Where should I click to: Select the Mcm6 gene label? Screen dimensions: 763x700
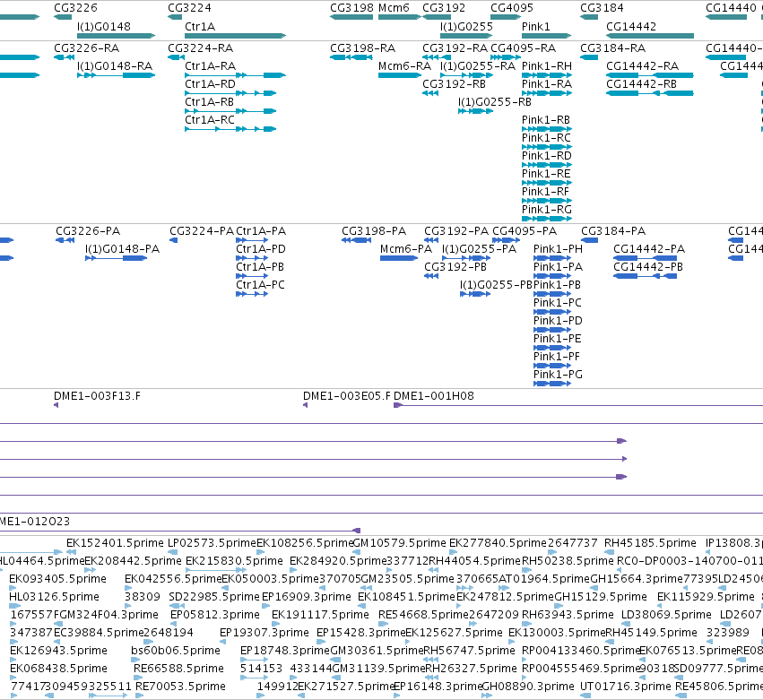pyautogui.click(x=394, y=8)
